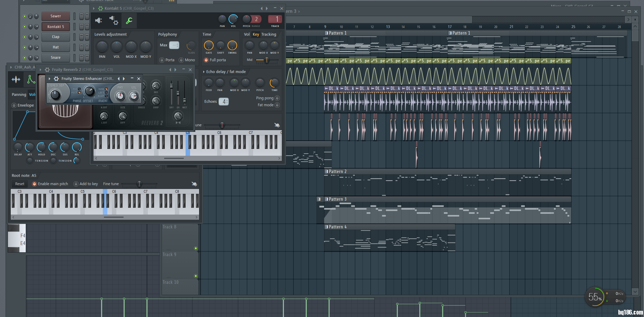
Task: Click the Kontakt 5 channel PAN knob
Action: pyautogui.click(x=222, y=19)
